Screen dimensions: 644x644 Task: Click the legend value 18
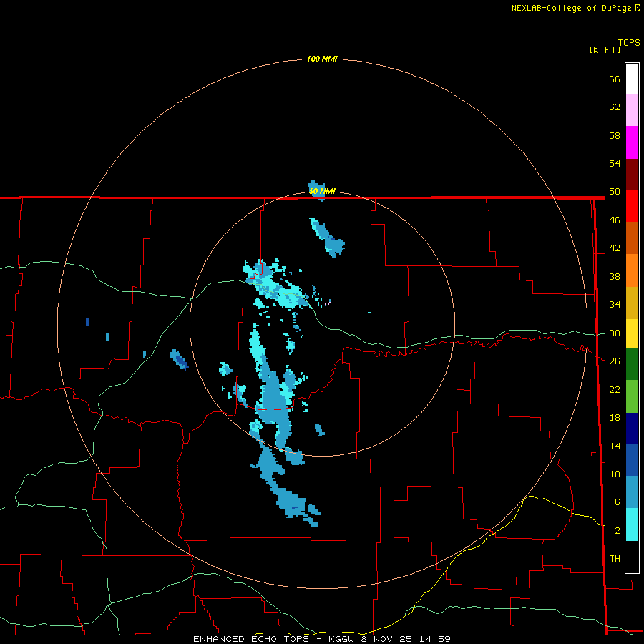click(x=615, y=418)
